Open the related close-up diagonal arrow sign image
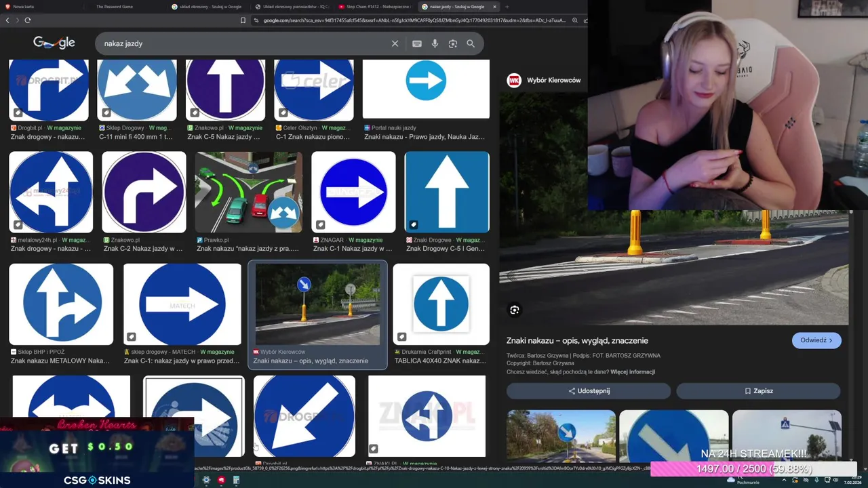The height and width of the screenshot is (488, 868). pyautogui.click(x=674, y=436)
